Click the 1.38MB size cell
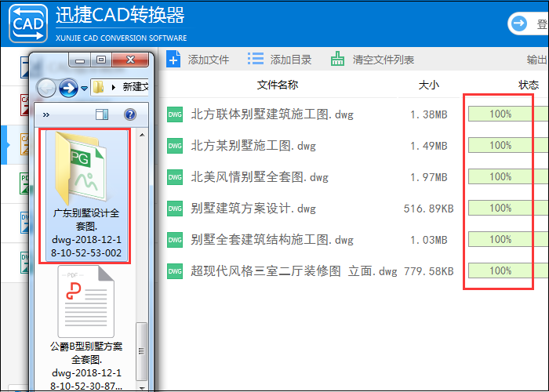549x392 pixels. (429, 114)
